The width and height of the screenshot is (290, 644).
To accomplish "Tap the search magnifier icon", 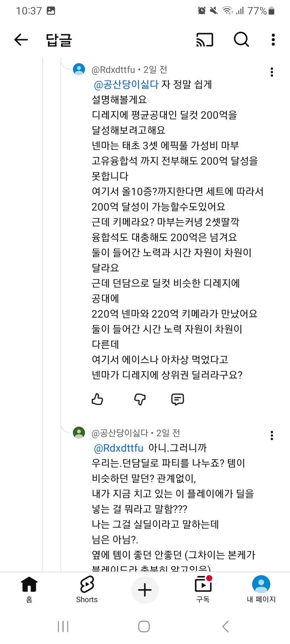I will tap(241, 39).
